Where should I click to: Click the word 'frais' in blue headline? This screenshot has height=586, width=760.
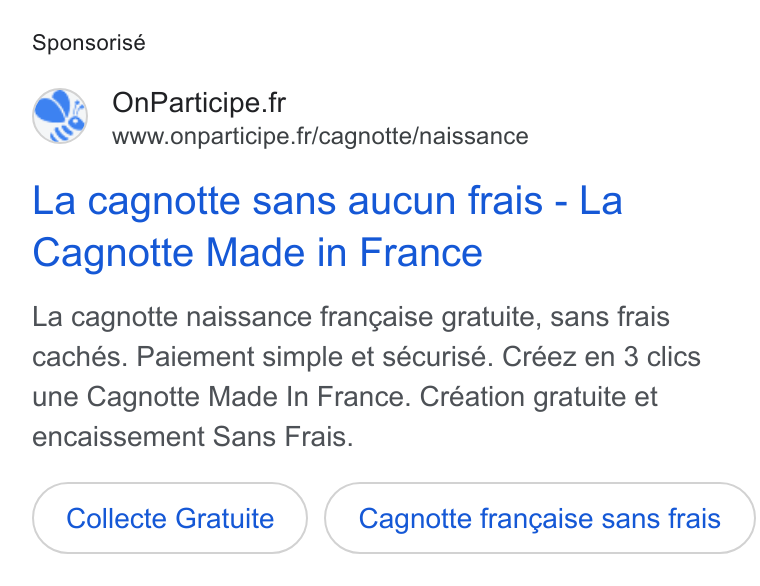point(505,201)
